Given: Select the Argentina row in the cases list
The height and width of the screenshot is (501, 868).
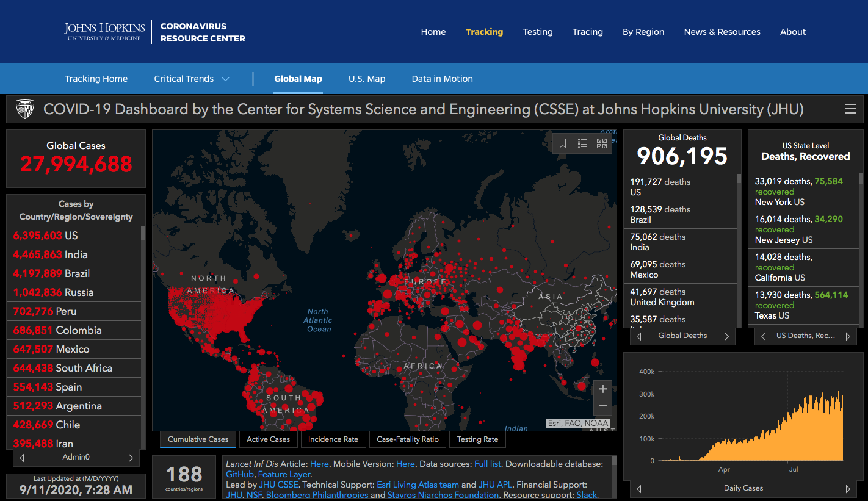Looking at the screenshot, I should point(73,406).
